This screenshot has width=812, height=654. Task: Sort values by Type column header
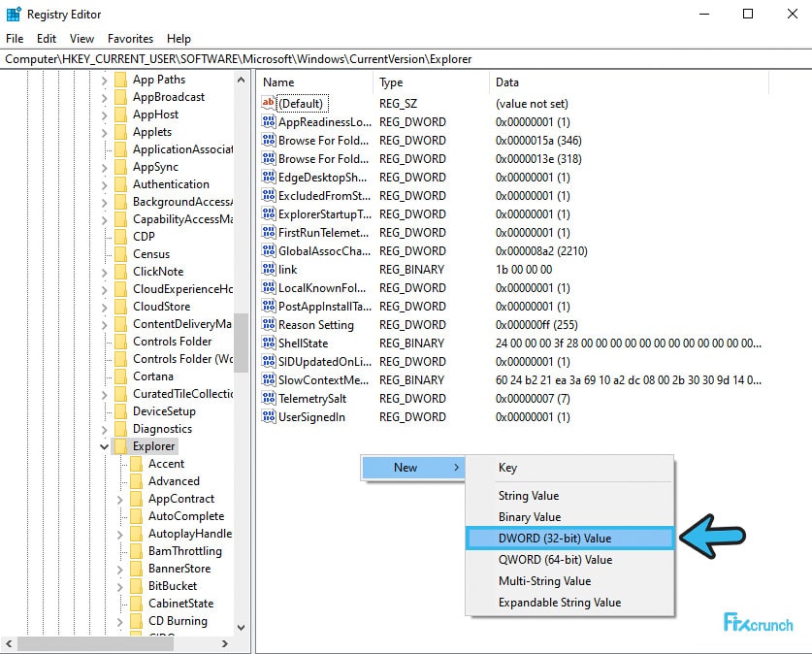pos(431,82)
